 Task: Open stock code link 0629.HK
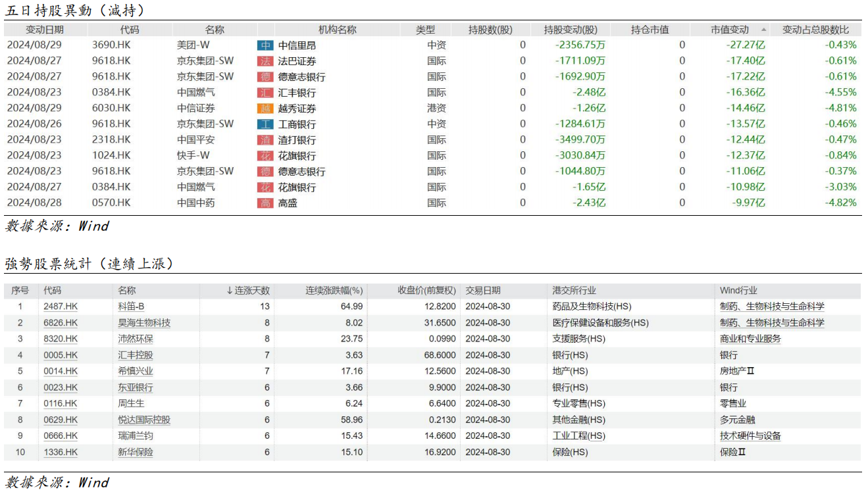[61, 420]
